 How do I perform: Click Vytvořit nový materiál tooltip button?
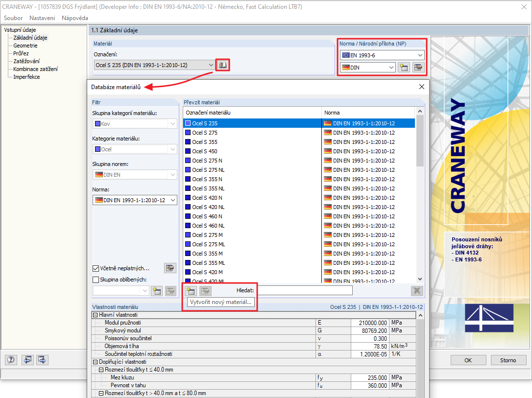coord(220,302)
